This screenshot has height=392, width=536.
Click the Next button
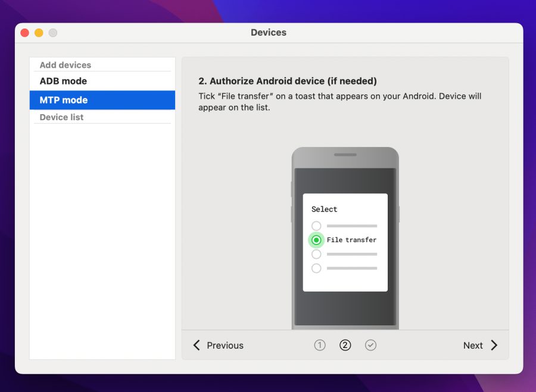pyautogui.click(x=473, y=345)
